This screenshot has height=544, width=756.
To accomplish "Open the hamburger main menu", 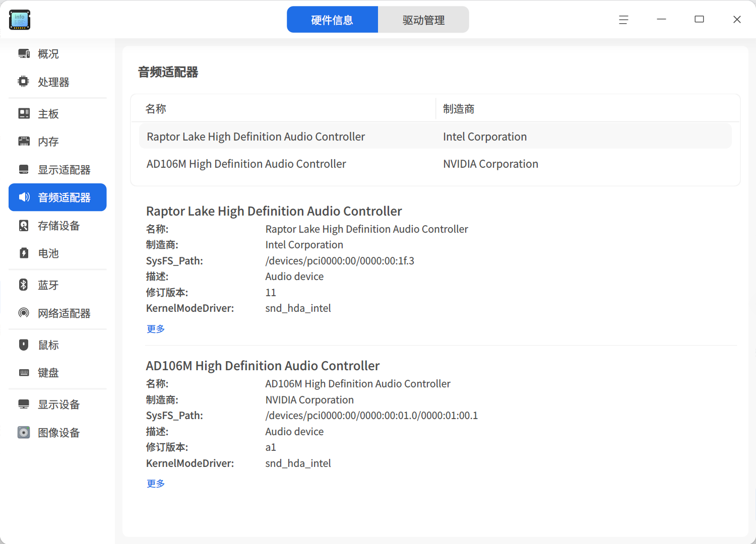I will 623,20.
